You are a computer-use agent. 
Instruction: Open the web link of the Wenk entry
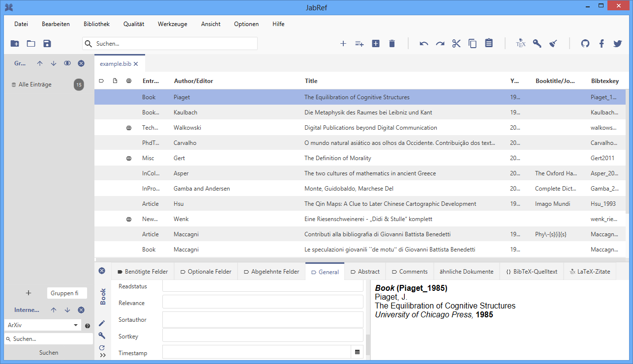(129, 219)
